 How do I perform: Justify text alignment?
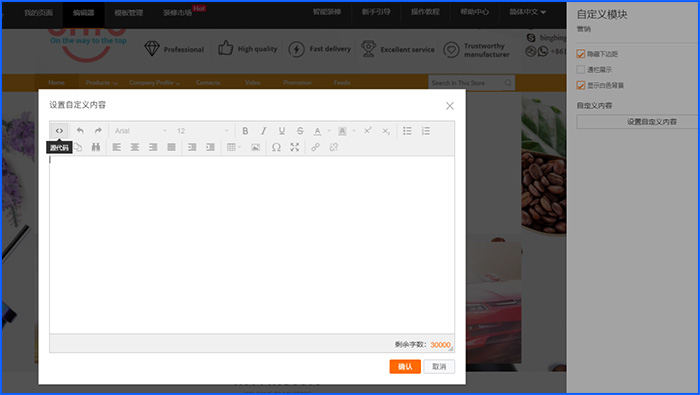point(171,147)
